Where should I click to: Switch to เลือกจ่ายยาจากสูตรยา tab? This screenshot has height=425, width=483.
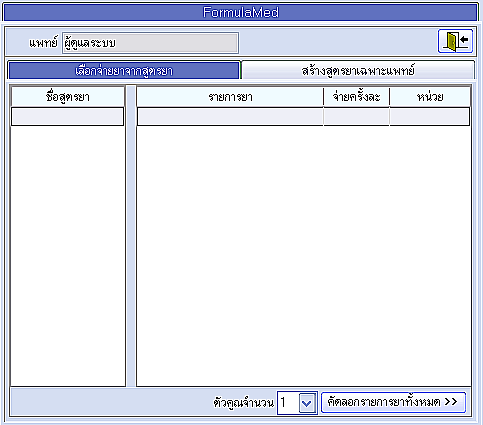pyautogui.click(x=124, y=70)
